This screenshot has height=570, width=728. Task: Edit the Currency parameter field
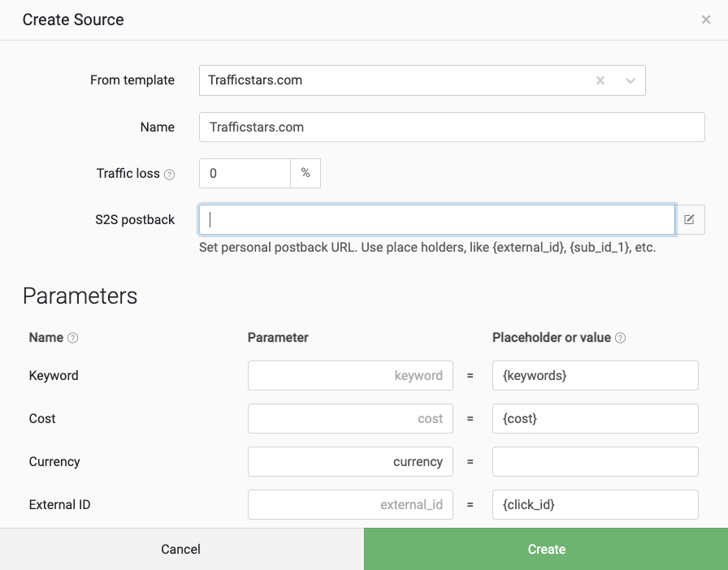tap(350, 462)
